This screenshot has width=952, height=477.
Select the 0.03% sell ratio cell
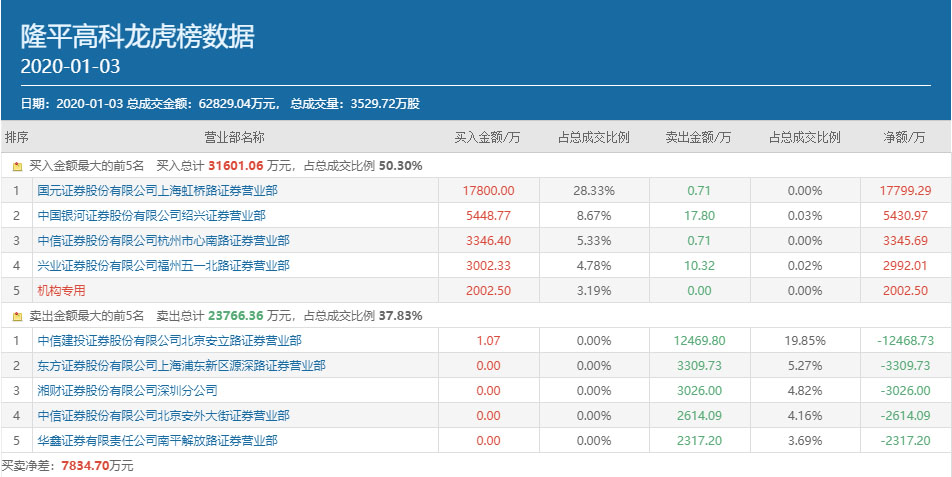pos(804,215)
